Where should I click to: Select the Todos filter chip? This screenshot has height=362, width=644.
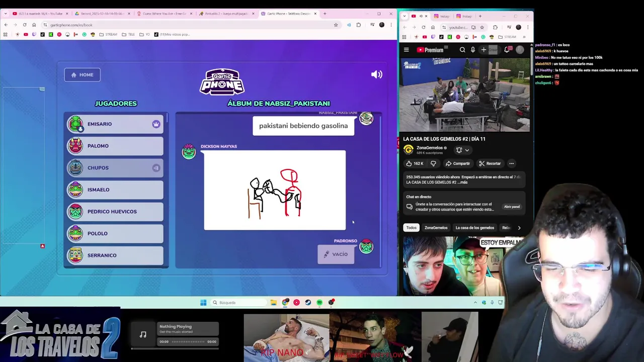click(412, 228)
